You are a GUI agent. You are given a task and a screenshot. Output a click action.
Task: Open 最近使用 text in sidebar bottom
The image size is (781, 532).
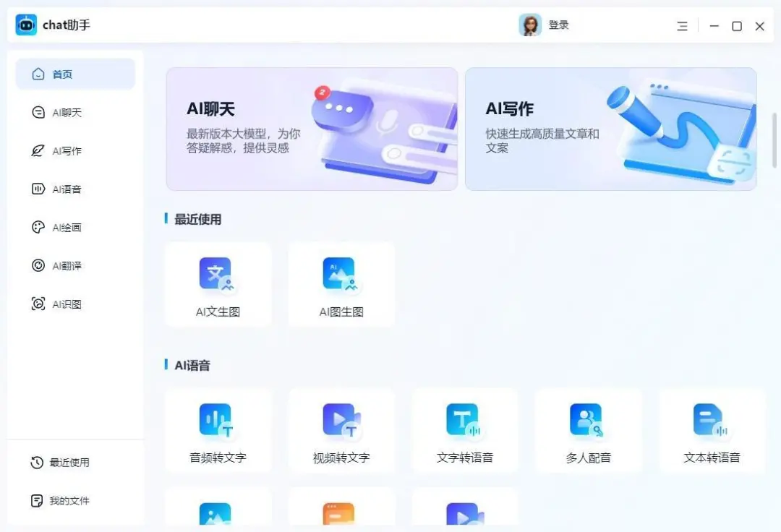69,463
